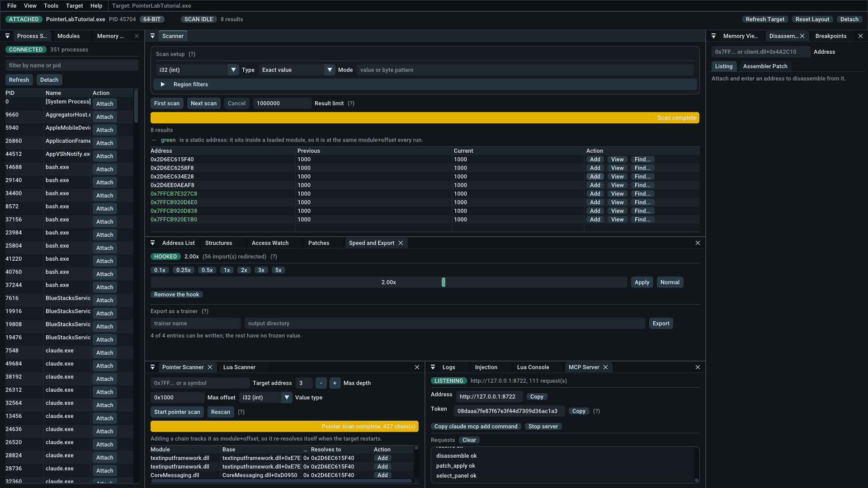Image resolution: width=868 pixels, height=488 pixels.
Task: Clear the MCP requests list
Action: click(469, 440)
